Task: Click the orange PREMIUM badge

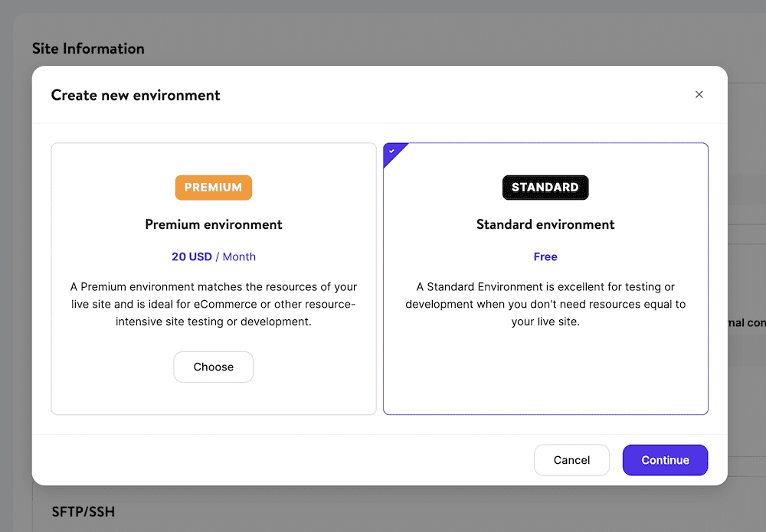Action: tap(213, 188)
